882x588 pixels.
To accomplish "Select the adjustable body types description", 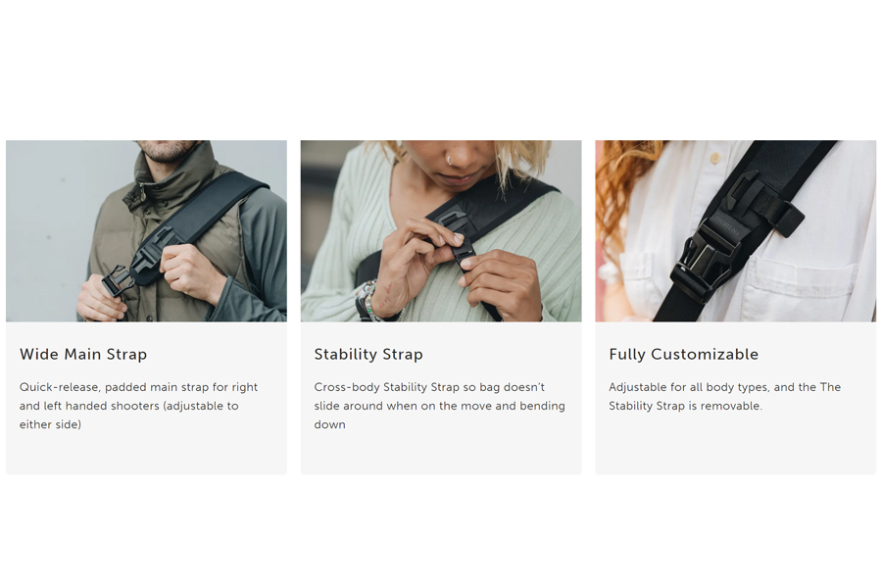I will point(724,396).
